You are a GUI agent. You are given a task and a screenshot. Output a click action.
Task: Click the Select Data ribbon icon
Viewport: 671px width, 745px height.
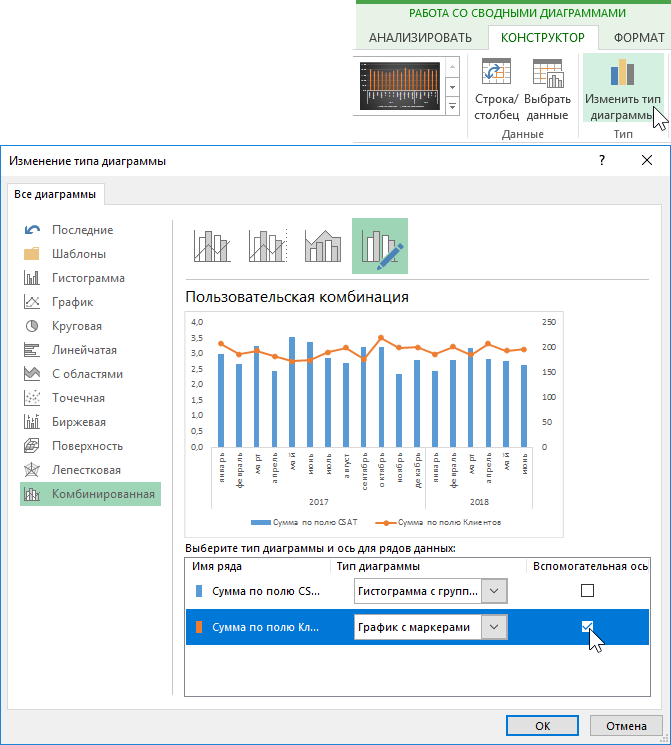[x=547, y=74]
